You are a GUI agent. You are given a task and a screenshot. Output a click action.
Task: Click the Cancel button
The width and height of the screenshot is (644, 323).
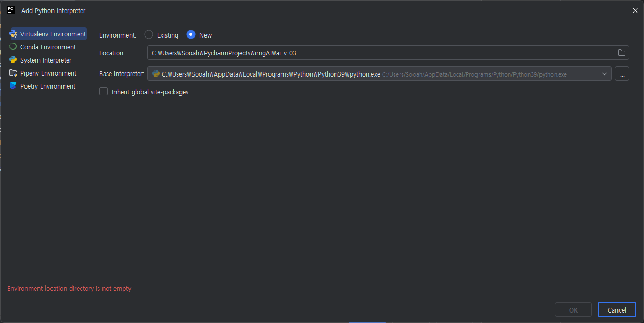click(x=617, y=310)
